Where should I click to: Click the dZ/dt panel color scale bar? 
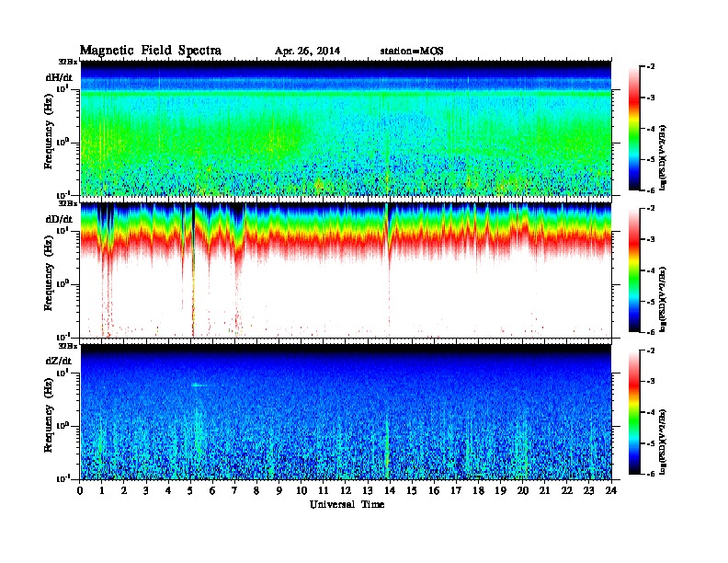pos(634,412)
